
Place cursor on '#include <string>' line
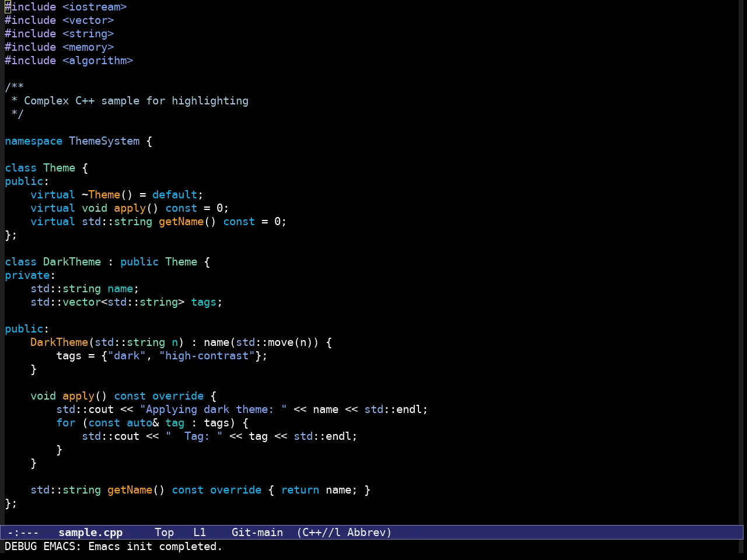[x=60, y=34]
